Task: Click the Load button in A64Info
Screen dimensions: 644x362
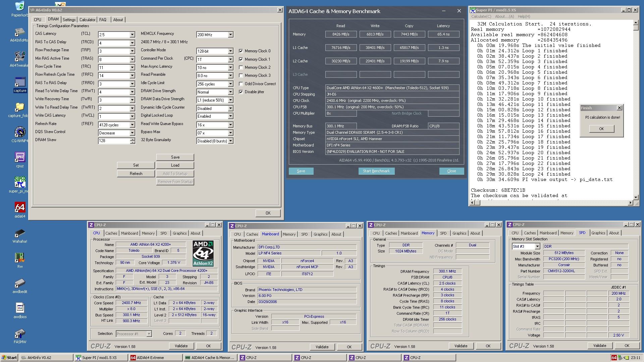Action: 175,165
